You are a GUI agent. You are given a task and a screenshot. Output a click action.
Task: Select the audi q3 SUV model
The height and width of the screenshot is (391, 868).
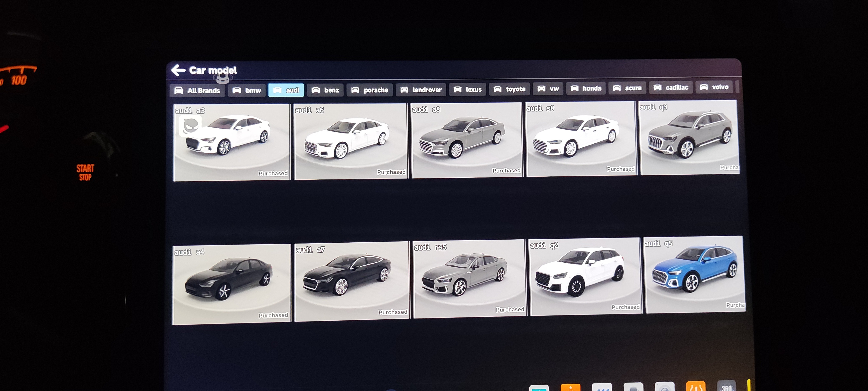pyautogui.click(x=689, y=137)
